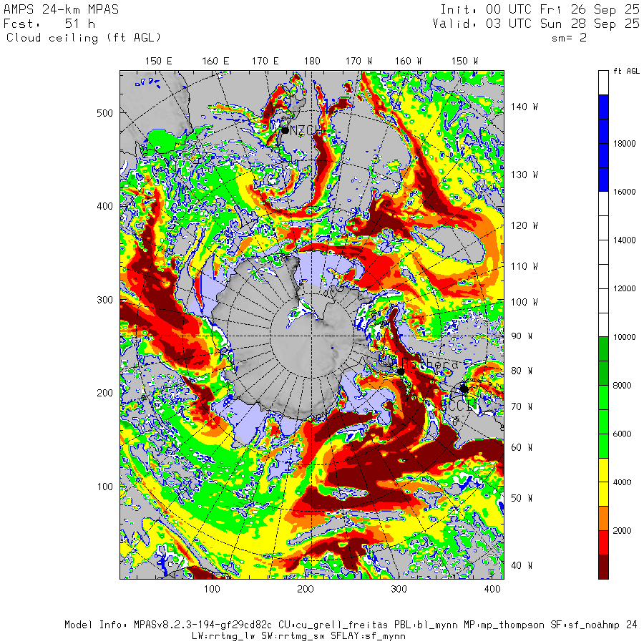Image resolution: width=644 pixels, height=644 pixels.
Task: Click the '200' left axis tick label
Action: (104, 393)
